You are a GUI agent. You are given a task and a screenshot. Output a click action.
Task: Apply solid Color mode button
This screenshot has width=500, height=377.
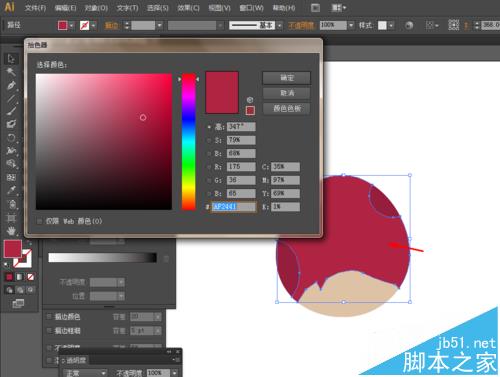click(x=9, y=277)
